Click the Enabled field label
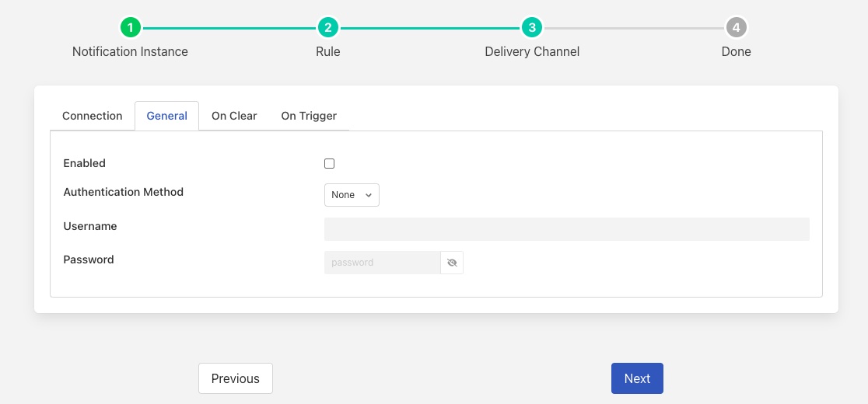Screen dimensions: 868x404 [84, 163]
